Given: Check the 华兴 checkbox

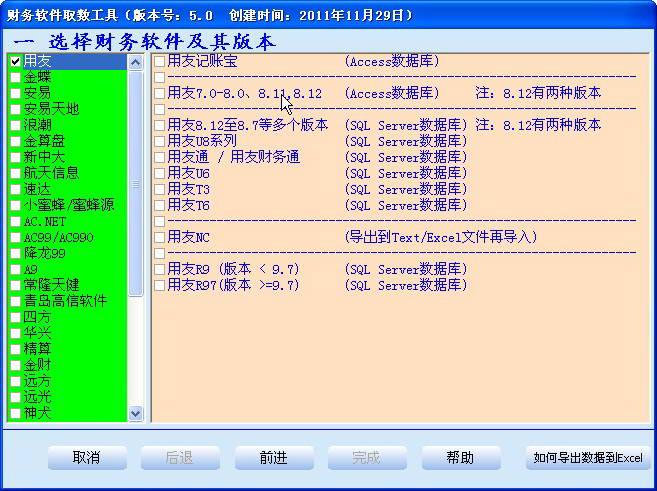Looking at the screenshot, I should pos(16,333).
